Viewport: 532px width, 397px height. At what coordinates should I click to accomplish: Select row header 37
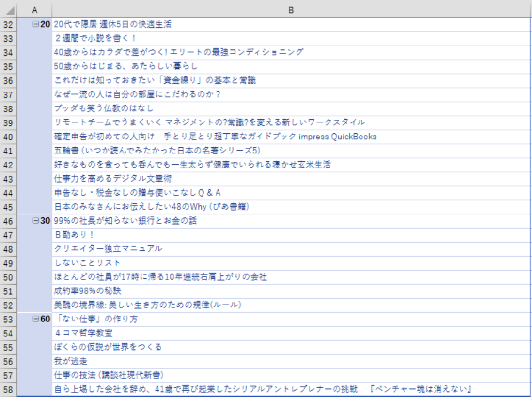[x=9, y=94]
